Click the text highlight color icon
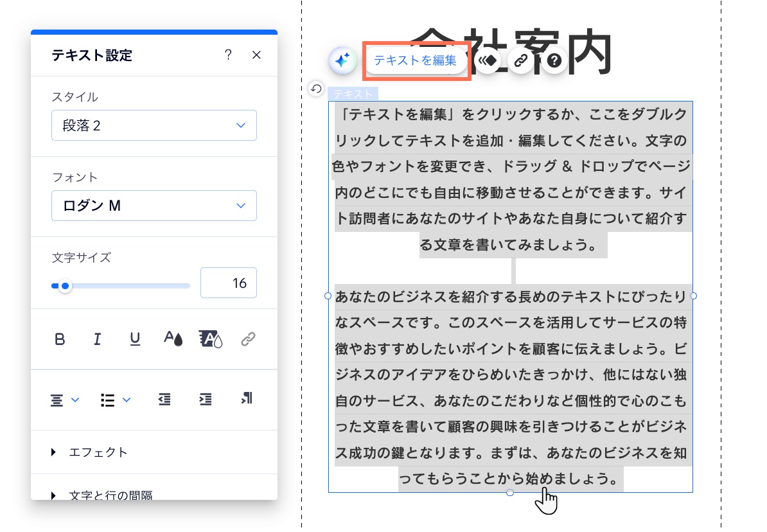767x532 pixels. pyautogui.click(x=211, y=339)
